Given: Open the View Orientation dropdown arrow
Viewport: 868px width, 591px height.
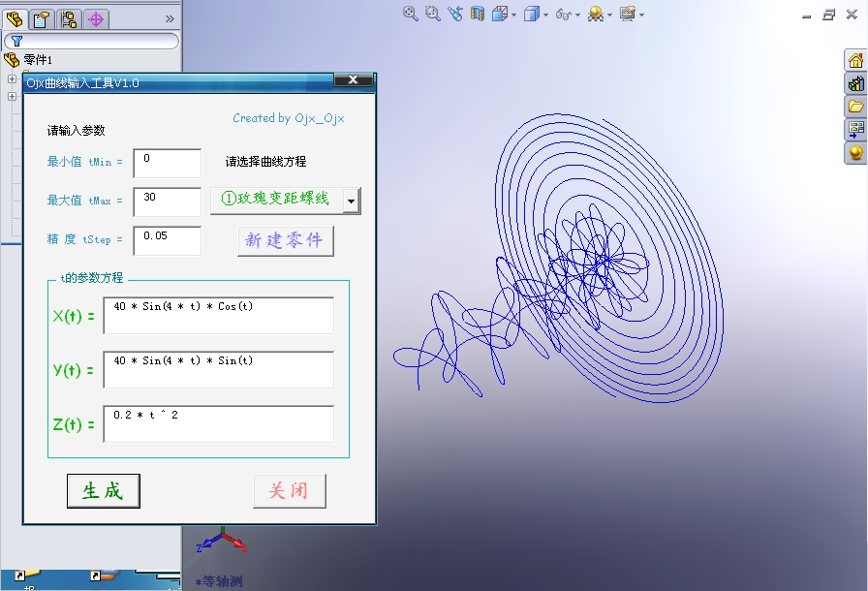Looking at the screenshot, I should [514, 15].
